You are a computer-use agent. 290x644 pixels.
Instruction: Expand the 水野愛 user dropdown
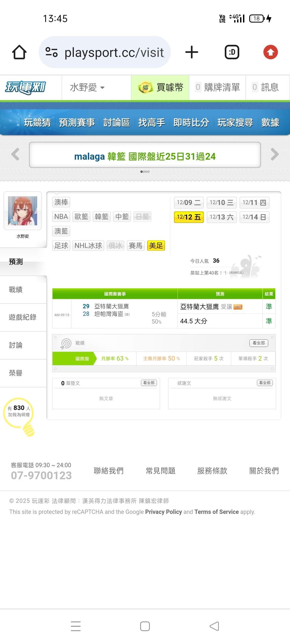[87, 87]
